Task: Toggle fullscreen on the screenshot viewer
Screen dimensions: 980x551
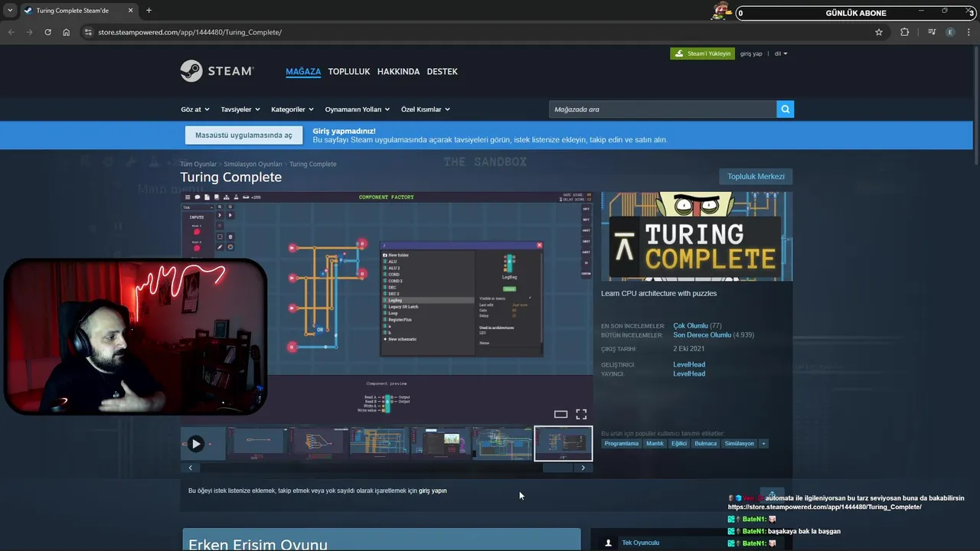Action: point(581,414)
